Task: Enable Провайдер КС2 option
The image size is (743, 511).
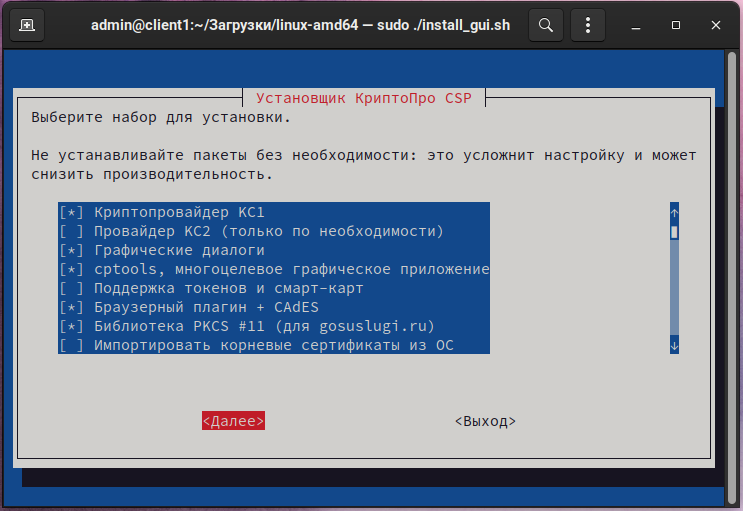Action: [x=71, y=231]
